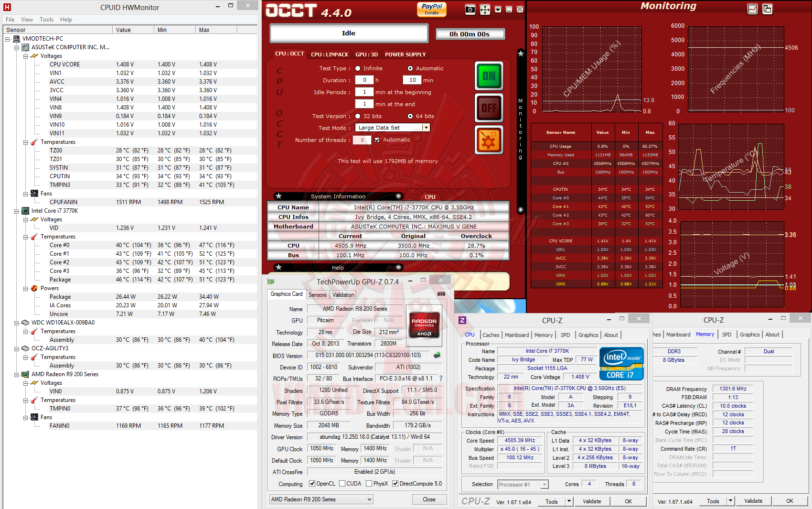Click the idle period at the beginning field
The height and width of the screenshot is (509, 812).
pos(364,92)
